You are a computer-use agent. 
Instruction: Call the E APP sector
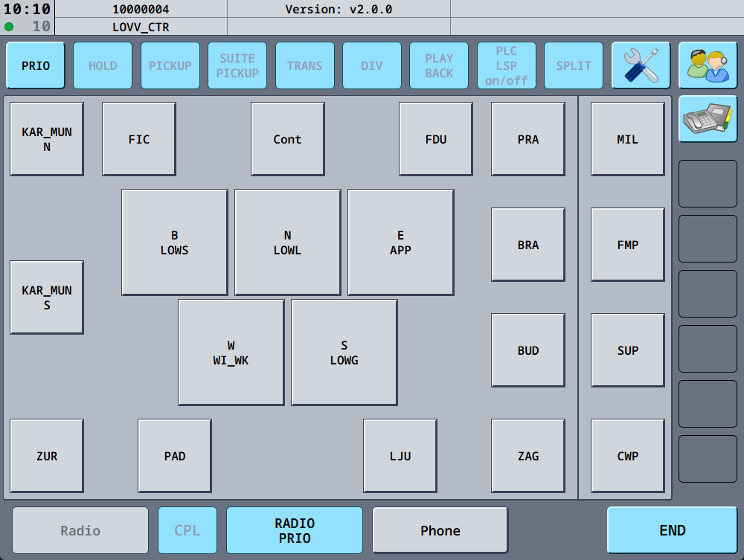click(x=400, y=242)
